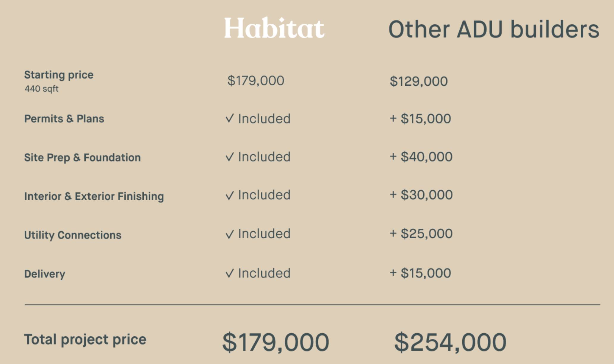Screen dimensions: 614x364
Task: Click the Total project price label
Action: (85, 340)
